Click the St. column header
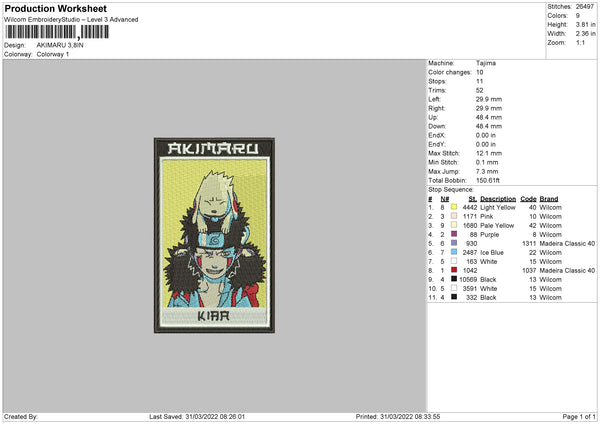Image resolution: width=600 pixels, height=424 pixels. [x=473, y=199]
